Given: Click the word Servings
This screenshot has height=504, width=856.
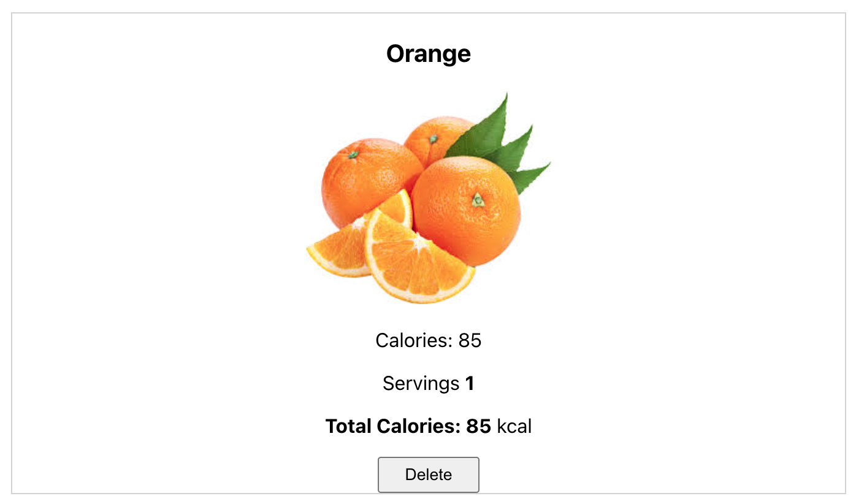Looking at the screenshot, I should coord(420,384).
